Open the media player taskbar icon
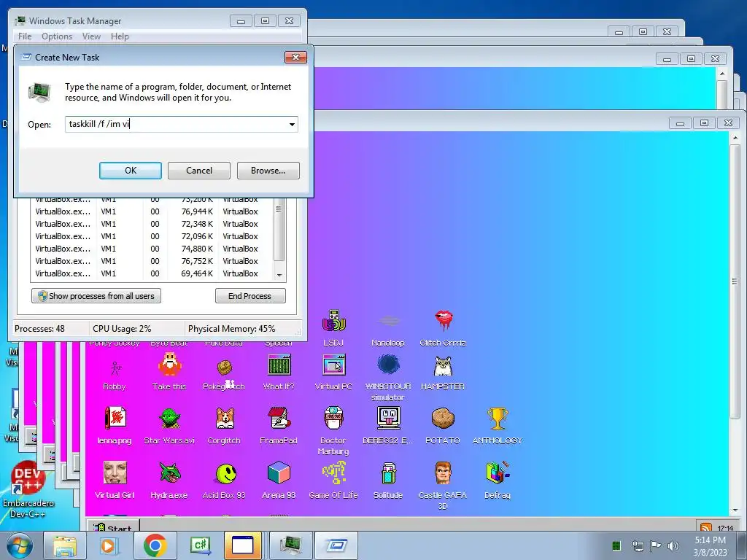 coord(109,545)
